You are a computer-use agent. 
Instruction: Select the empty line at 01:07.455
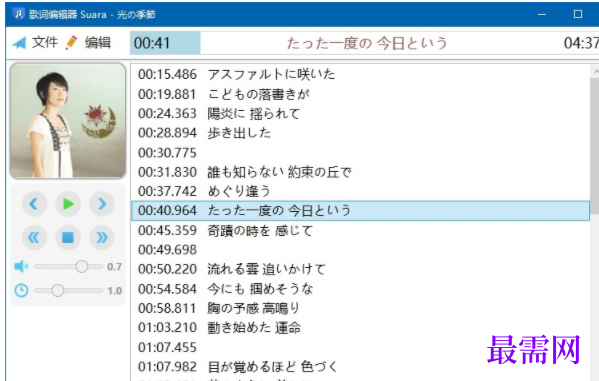pyautogui.click(x=360, y=347)
